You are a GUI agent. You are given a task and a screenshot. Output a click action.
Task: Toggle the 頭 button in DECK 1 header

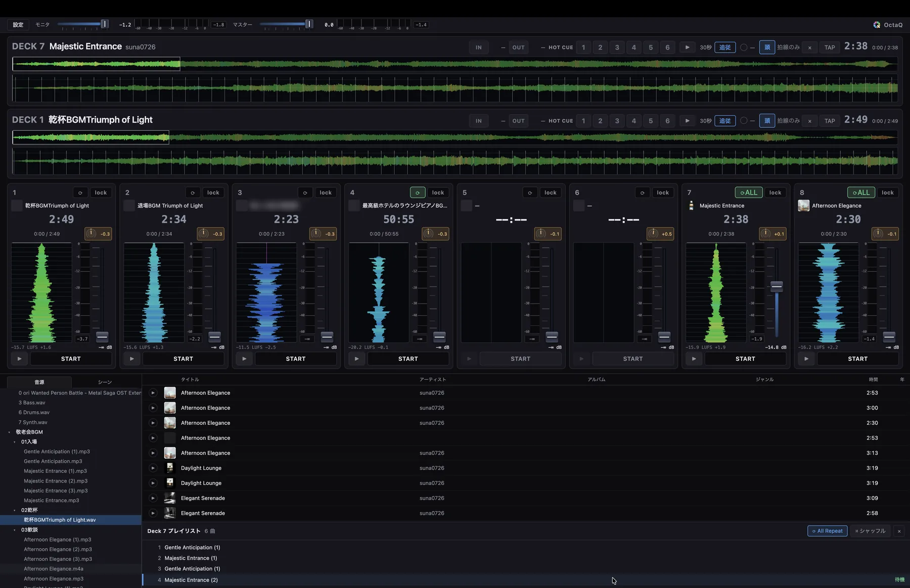(x=767, y=121)
